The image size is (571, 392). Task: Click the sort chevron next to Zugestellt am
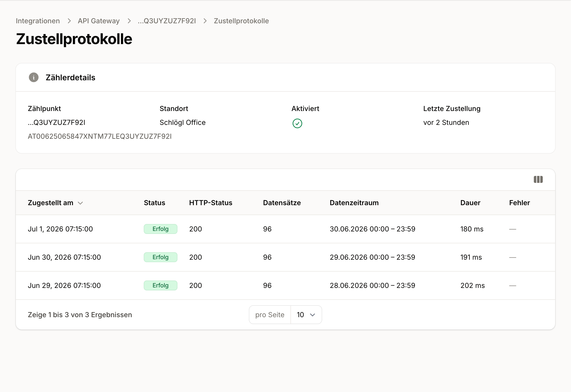tap(80, 203)
